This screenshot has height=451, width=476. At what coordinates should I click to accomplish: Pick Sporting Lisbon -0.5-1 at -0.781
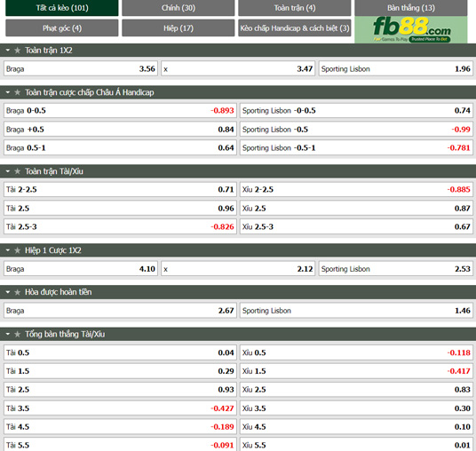(356, 147)
